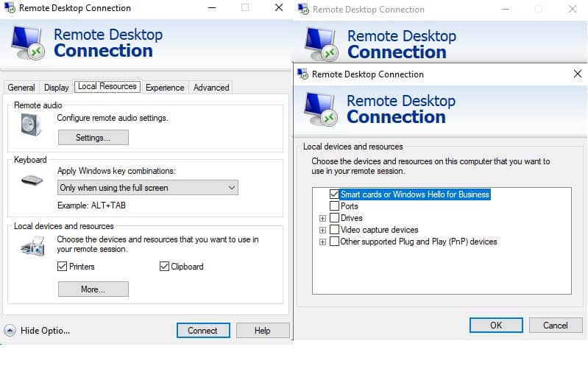The width and height of the screenshot is (588, 383).
Task: Open the Experience tab
Action: (x=165, y=88)
